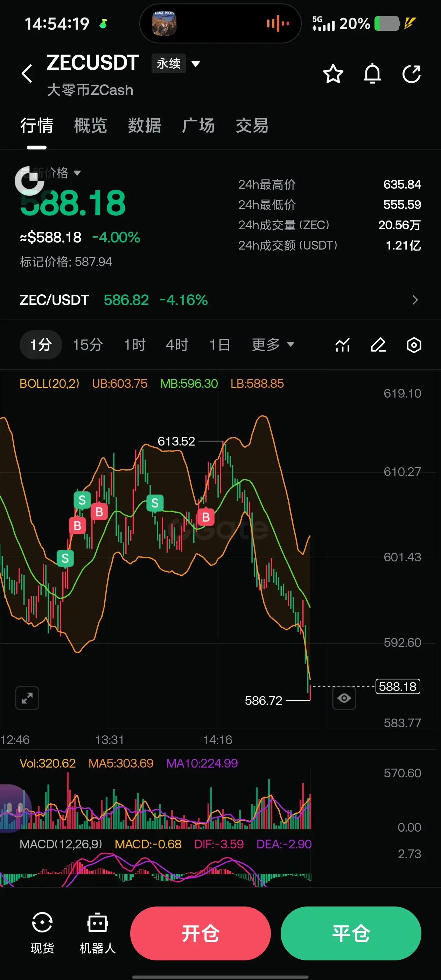The image size is (441, 980).
Task: Tap the share icon
Action: tap(411, 73)
